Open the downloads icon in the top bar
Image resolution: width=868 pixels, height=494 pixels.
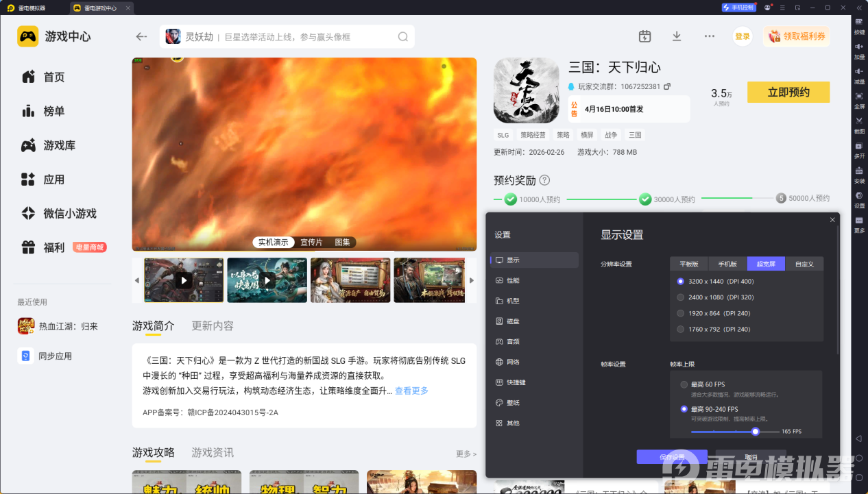(x=677, y=36)
